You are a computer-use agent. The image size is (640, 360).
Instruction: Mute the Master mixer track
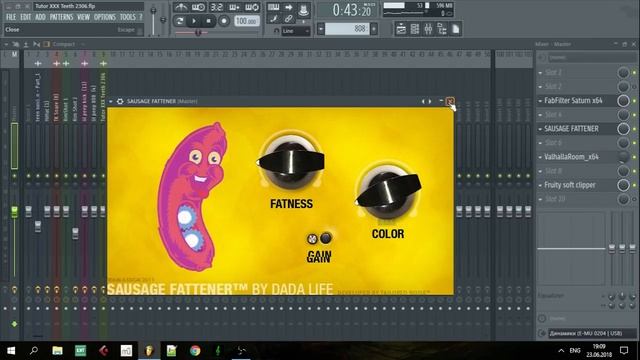click(x=14, y=176)
